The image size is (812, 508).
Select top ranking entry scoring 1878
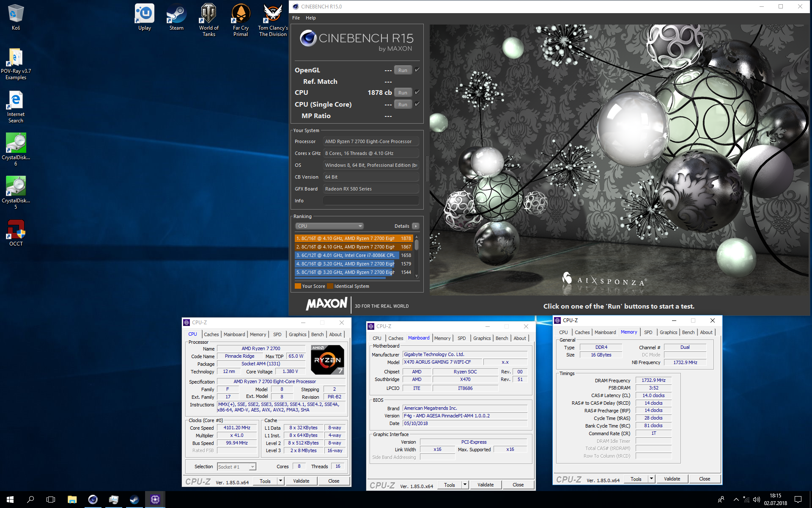tap(354, 238)
